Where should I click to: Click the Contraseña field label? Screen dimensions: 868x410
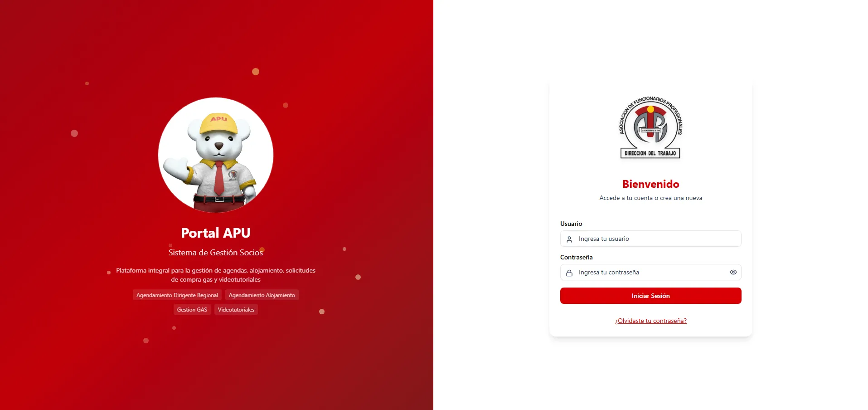pos(577,257)
